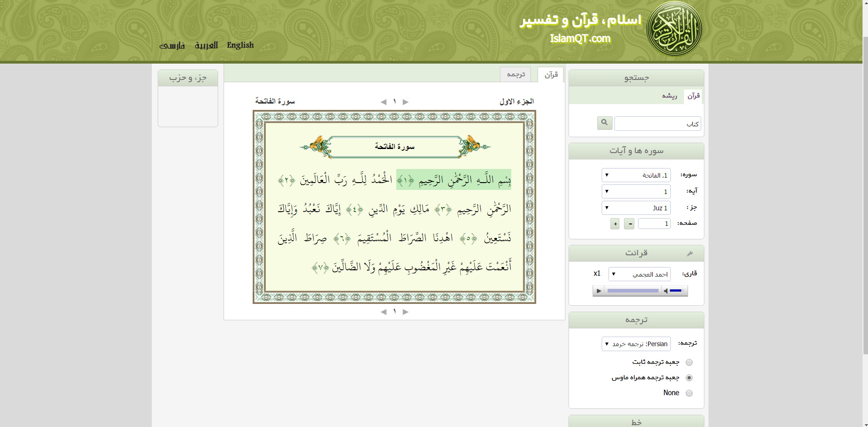Switch to the ترجمه main tab
This screenshot has width=868, height=427.
point(516,74)
